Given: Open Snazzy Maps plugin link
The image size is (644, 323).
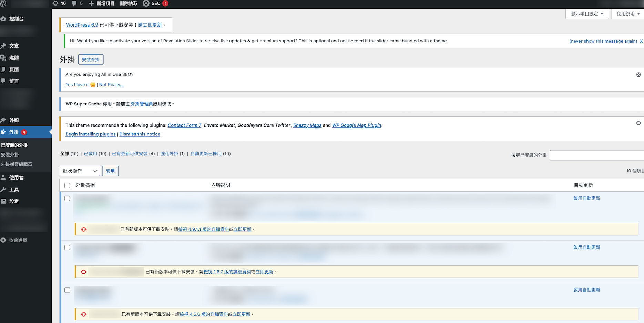Looking at the screenshot, I should pos(307,125).
